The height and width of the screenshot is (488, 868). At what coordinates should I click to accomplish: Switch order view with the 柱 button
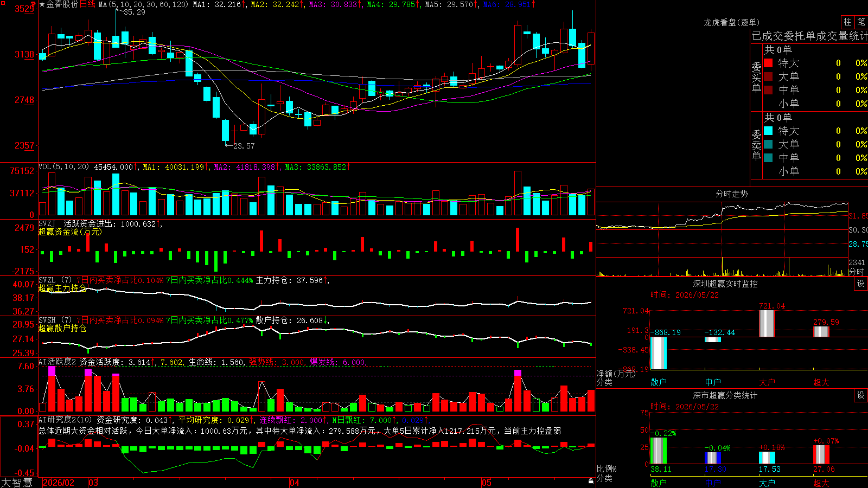(x=847, y=22)
